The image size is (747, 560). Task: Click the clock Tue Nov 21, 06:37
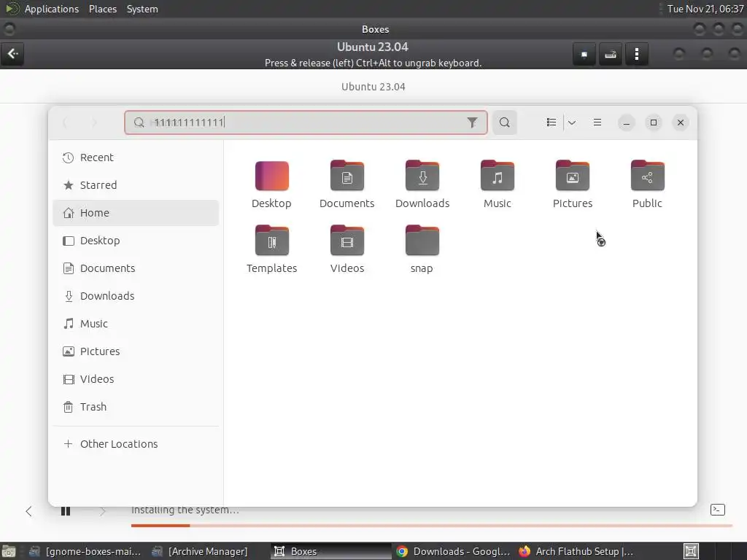(x=705, y=9)
